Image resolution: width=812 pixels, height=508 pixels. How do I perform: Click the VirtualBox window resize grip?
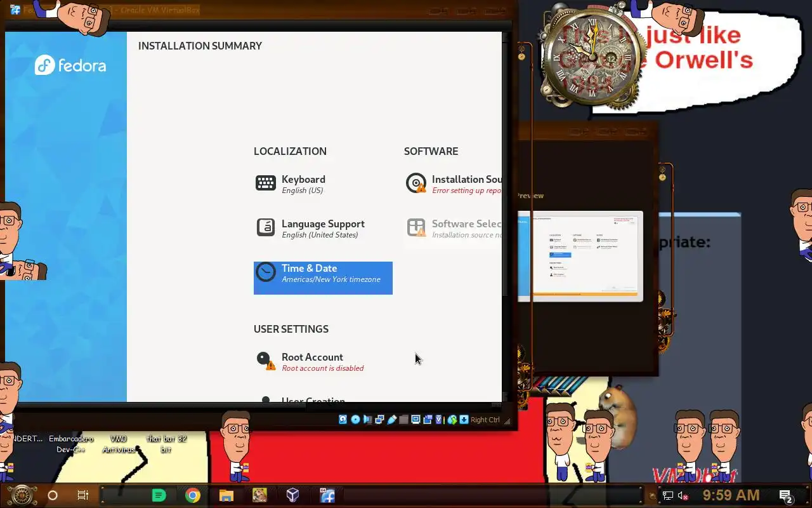click(507, 421)
